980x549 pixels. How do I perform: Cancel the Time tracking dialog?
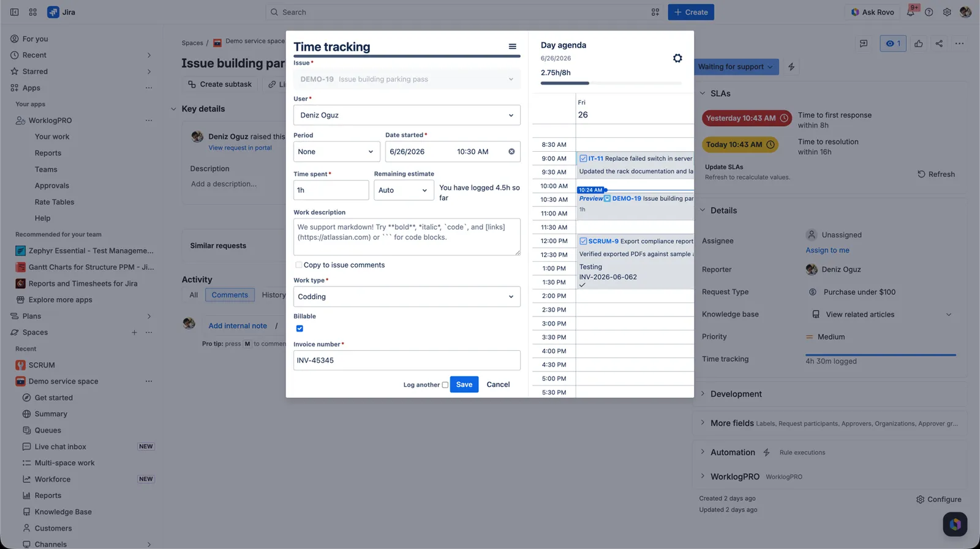(498, 384)
